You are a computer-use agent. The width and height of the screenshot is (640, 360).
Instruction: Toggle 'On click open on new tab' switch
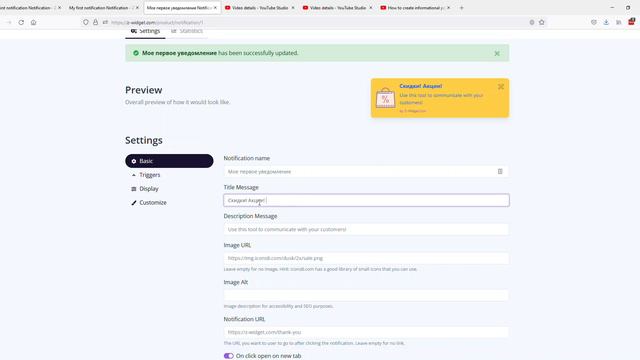229,356
